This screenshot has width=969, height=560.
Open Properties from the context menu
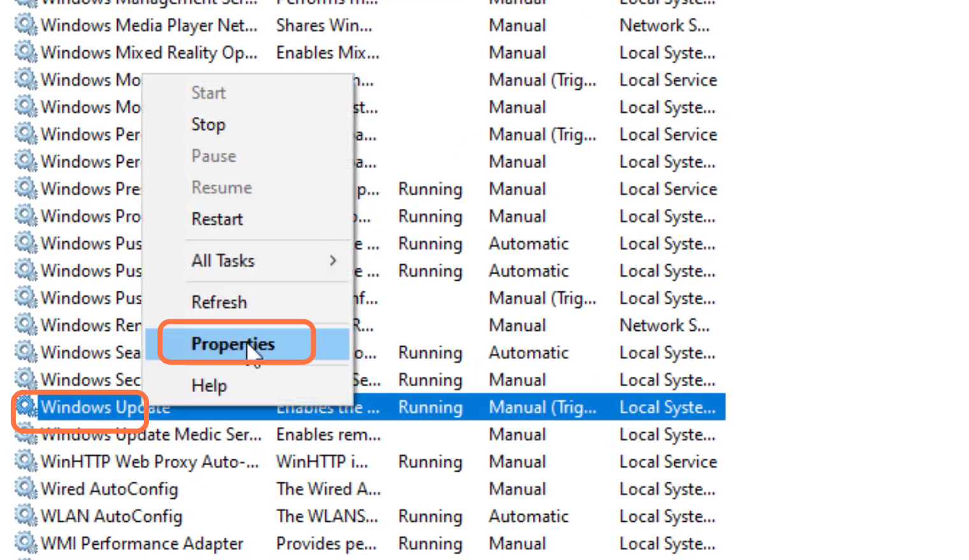tap(233, 344)
